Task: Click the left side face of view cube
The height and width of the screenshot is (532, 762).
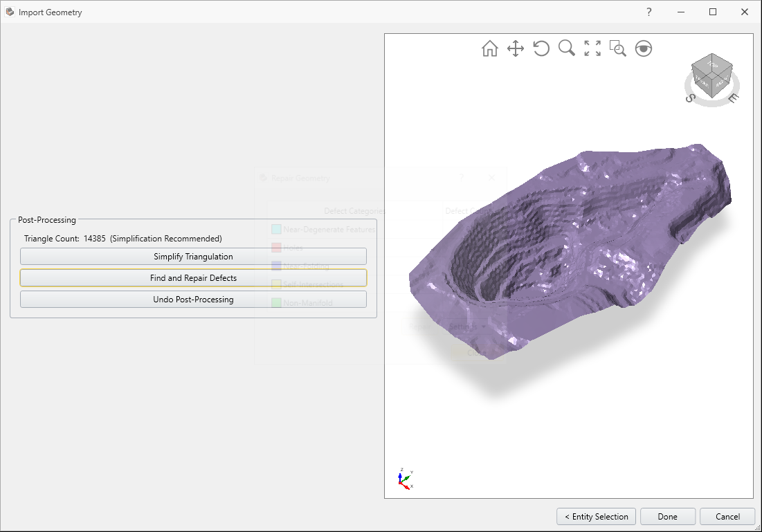Action: click(x=702, y=82)
